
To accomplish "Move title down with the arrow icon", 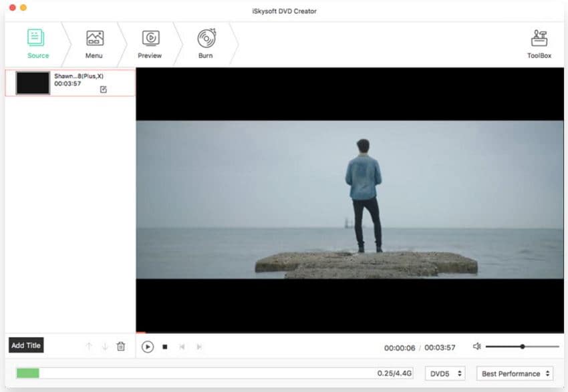I will (x=105, y=347).
